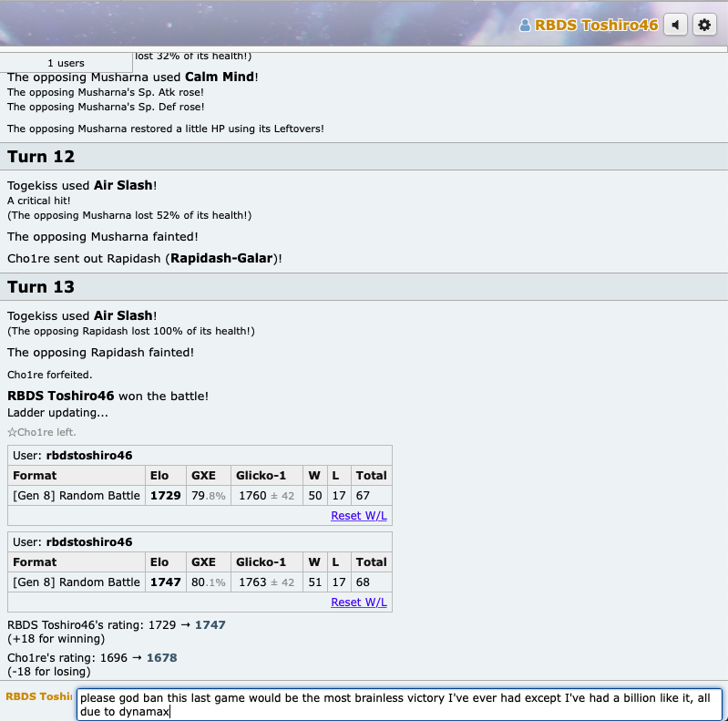Image resolution: width=728 pixels, height=721 pixels.
Task: Click total games value 68
Action: 363,582
